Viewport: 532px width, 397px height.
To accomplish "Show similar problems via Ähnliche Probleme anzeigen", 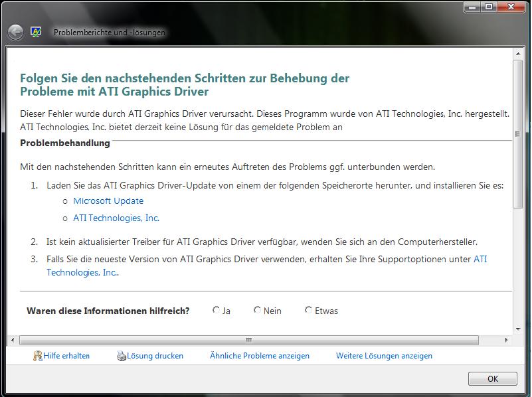I will click(260, 356).
